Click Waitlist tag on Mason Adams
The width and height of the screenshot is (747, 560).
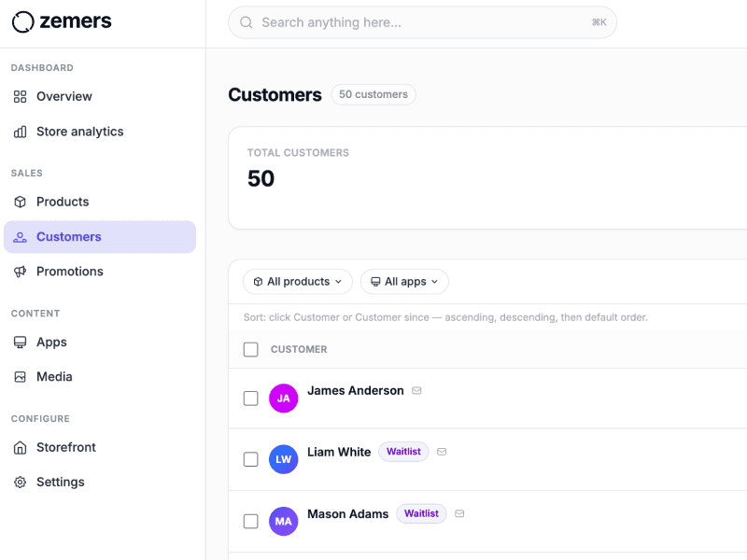tap(421, 514)
